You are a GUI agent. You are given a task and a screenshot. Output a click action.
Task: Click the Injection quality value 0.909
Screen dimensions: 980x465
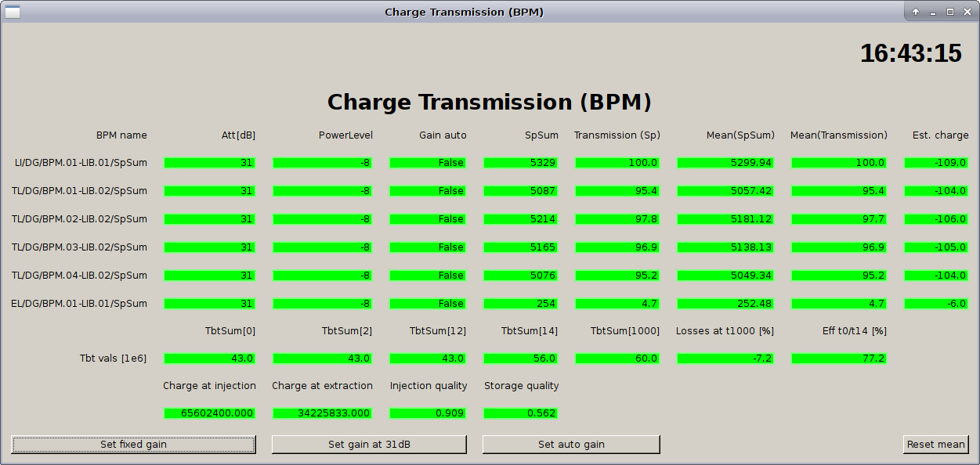428,413
